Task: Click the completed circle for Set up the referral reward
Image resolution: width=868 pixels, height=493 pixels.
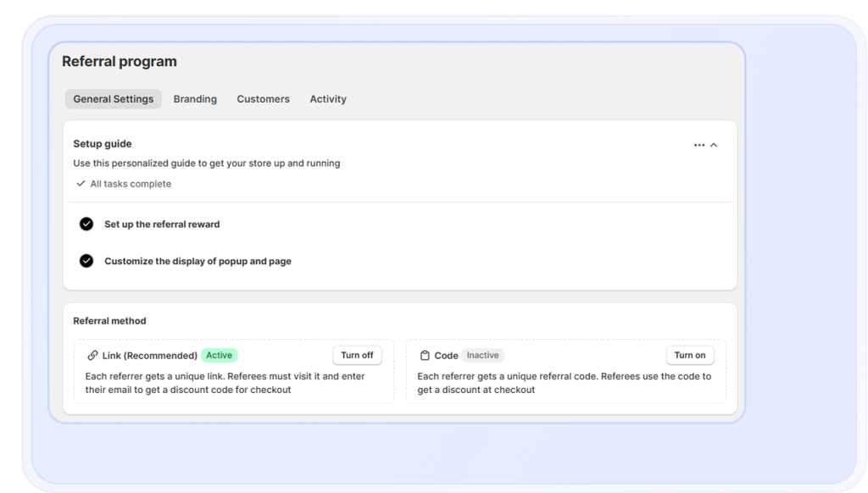Action: coord(86,224)
